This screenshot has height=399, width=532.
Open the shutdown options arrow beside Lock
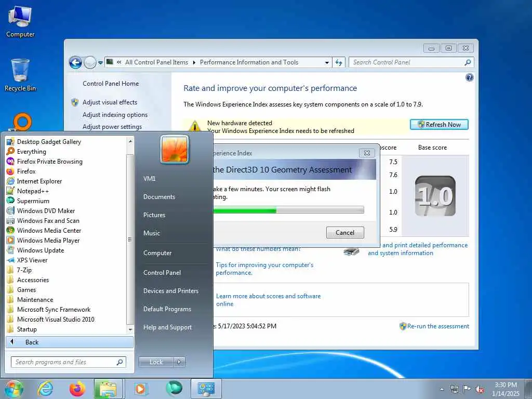pyautogui.click(x=179, y=362)
